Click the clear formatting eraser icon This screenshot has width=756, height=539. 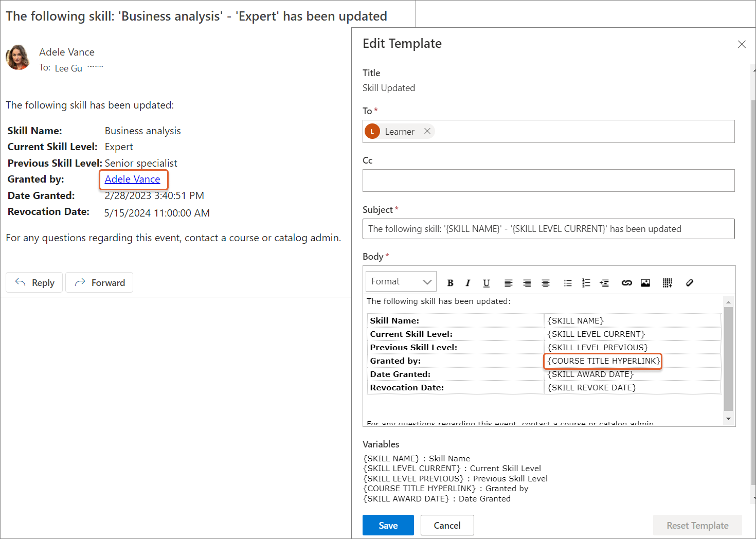point(690,283)
